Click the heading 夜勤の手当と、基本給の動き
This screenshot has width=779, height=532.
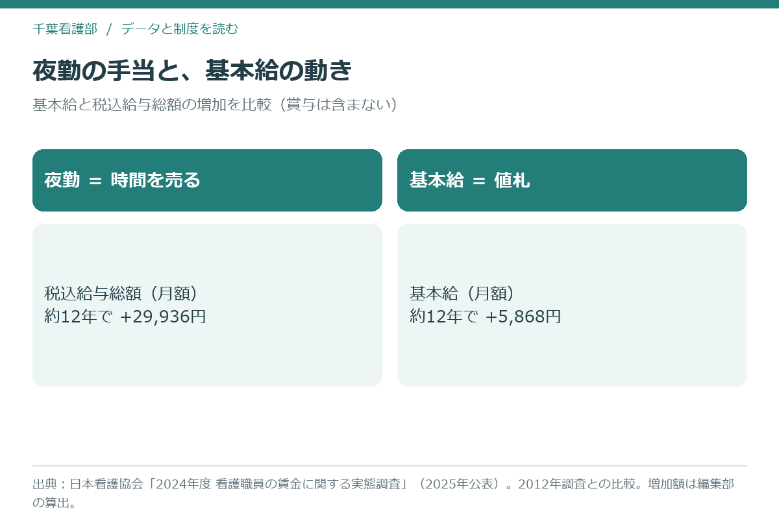(x=192, y=71)
